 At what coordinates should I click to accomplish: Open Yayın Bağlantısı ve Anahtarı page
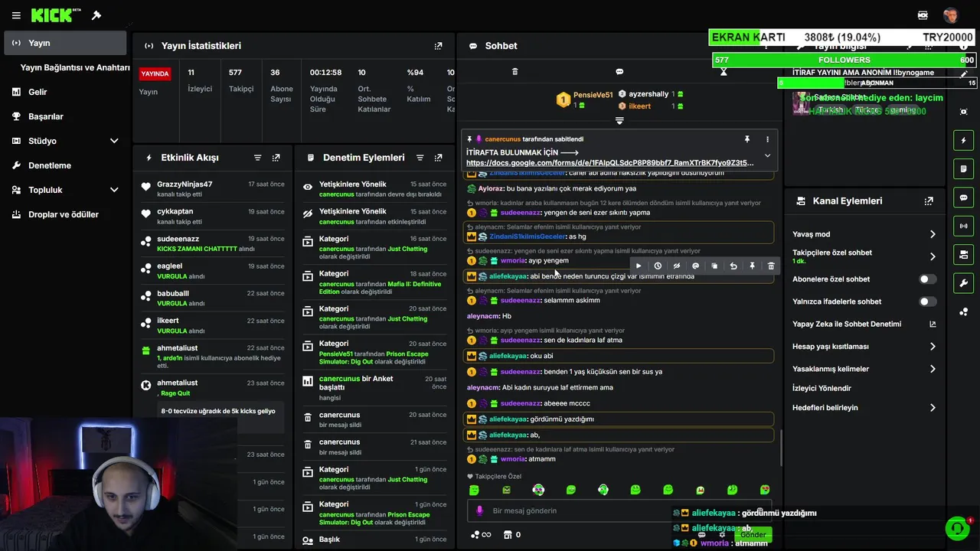click(x=75, y=67)
